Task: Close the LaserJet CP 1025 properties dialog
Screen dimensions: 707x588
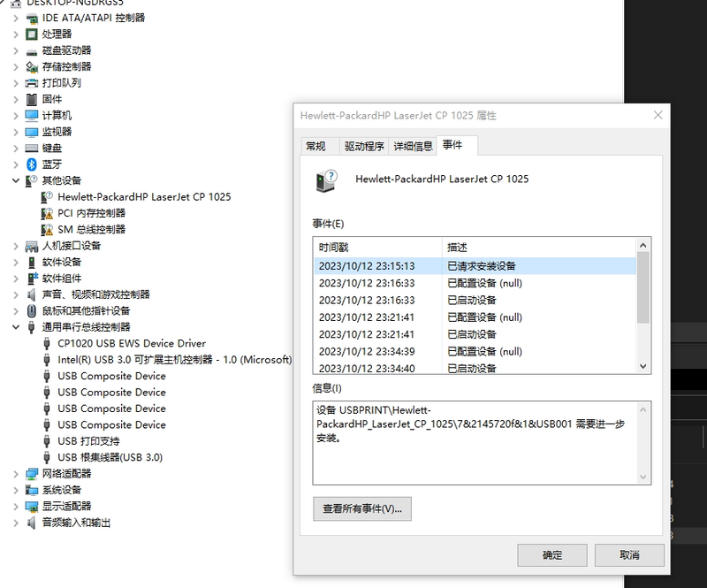Action: (658, 116)
